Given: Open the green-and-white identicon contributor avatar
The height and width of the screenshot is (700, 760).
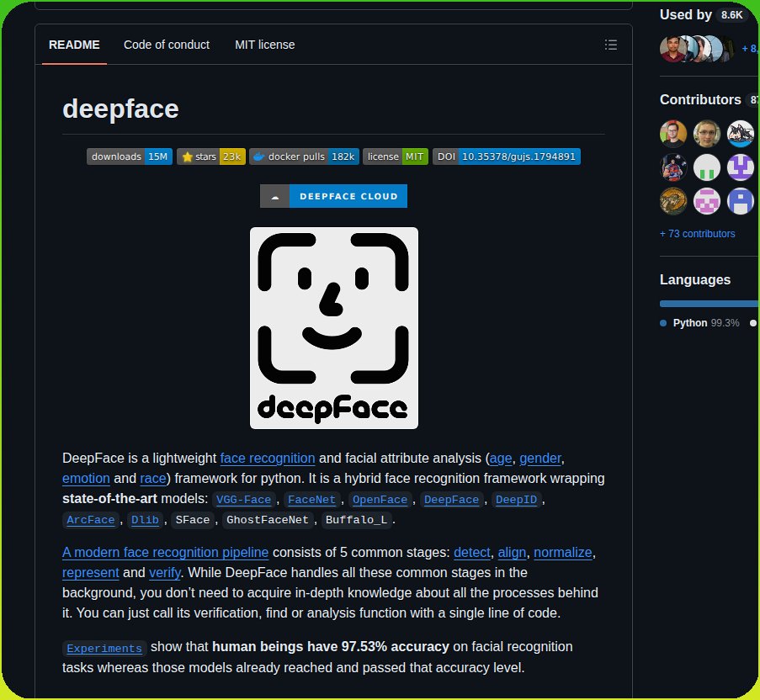Looking at the screenshot, I should pos(707,167).
